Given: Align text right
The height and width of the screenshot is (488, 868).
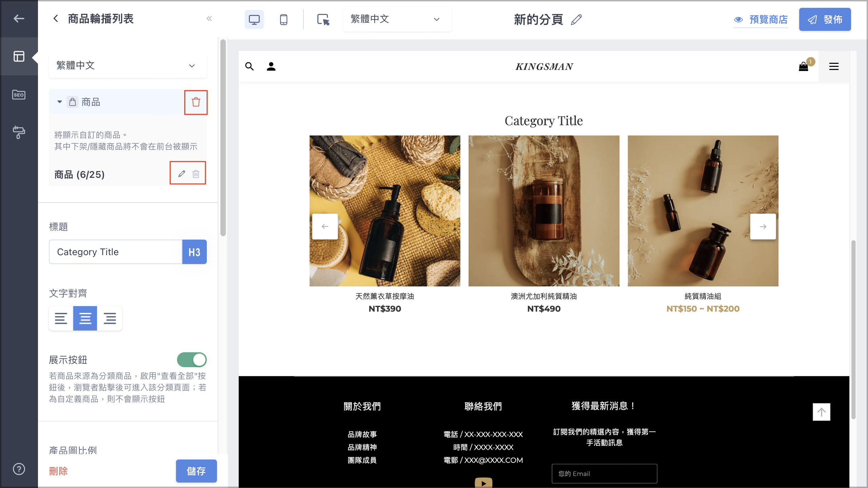Looking at the screenshot, I should 110,318.
